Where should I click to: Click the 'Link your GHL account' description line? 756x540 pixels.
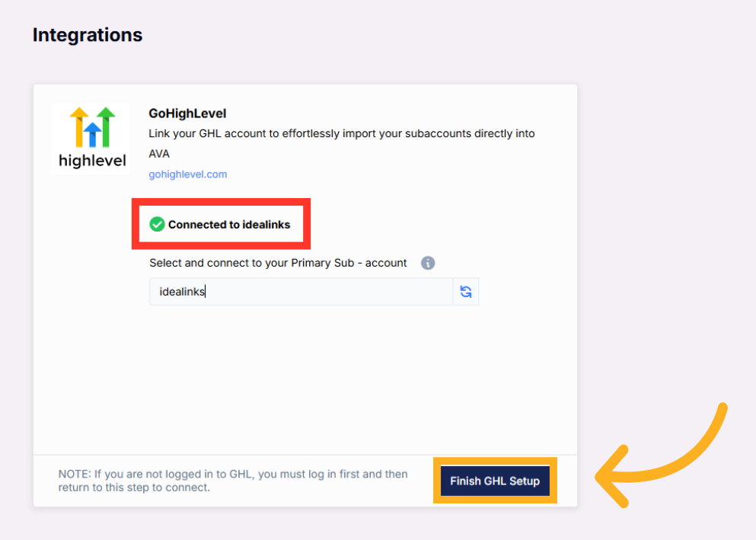pos(341,133)
